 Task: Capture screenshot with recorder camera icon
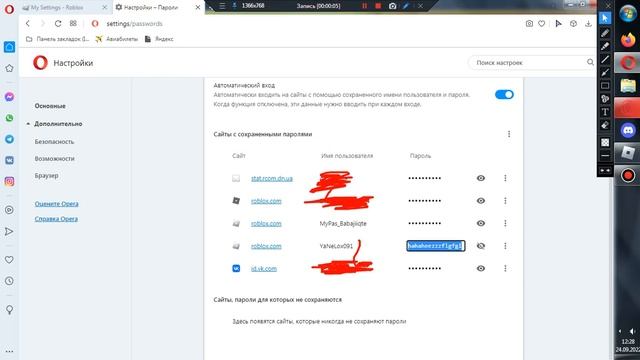[x=392, y=6]
